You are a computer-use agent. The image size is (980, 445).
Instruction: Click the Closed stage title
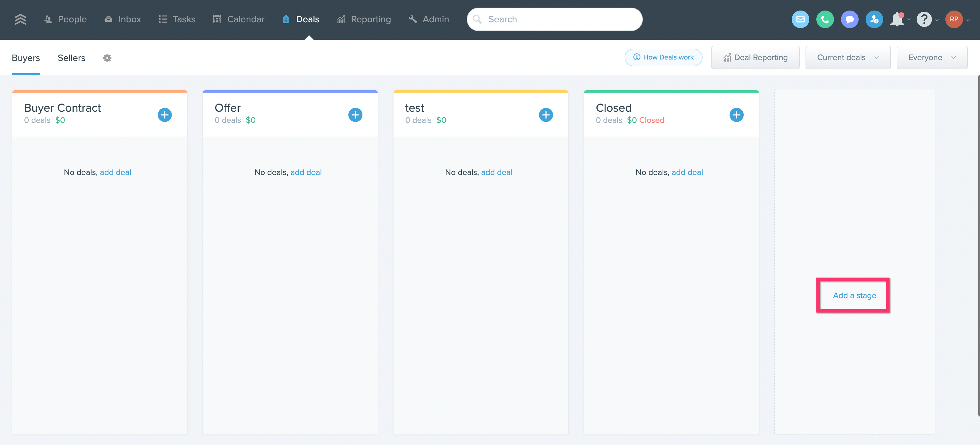point(613,108)
